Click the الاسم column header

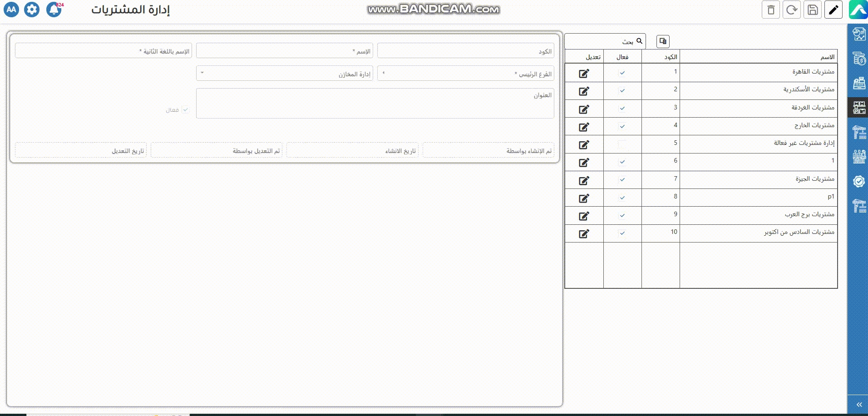[758, 57]
